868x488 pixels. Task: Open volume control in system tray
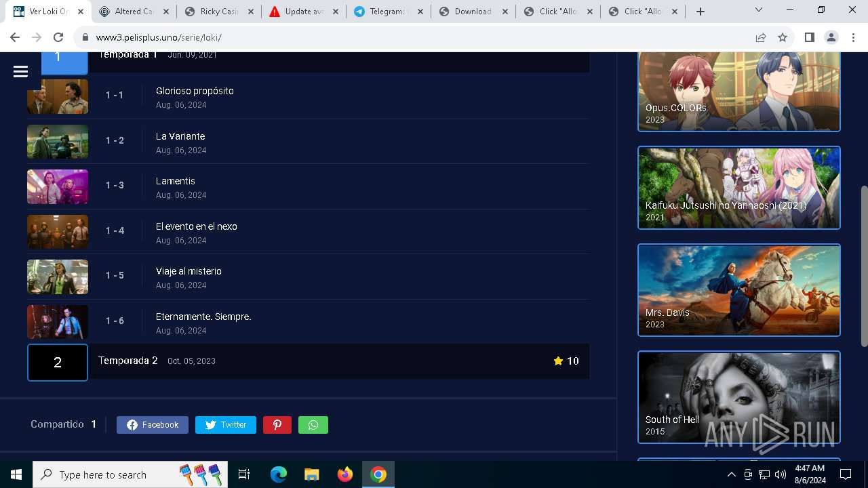click(781, 474)
